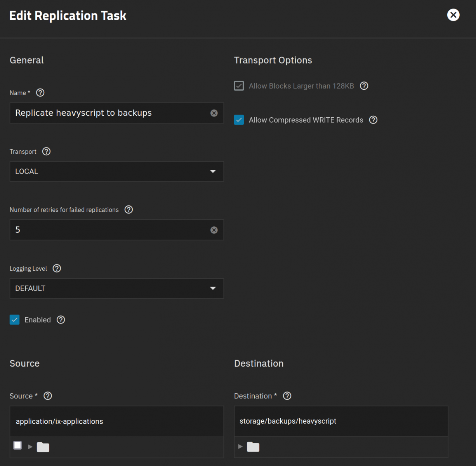This screenshot has width=476, height=466.
Task: Uncheck Allow Compressed WRITE Records
Action: [239, 120]
